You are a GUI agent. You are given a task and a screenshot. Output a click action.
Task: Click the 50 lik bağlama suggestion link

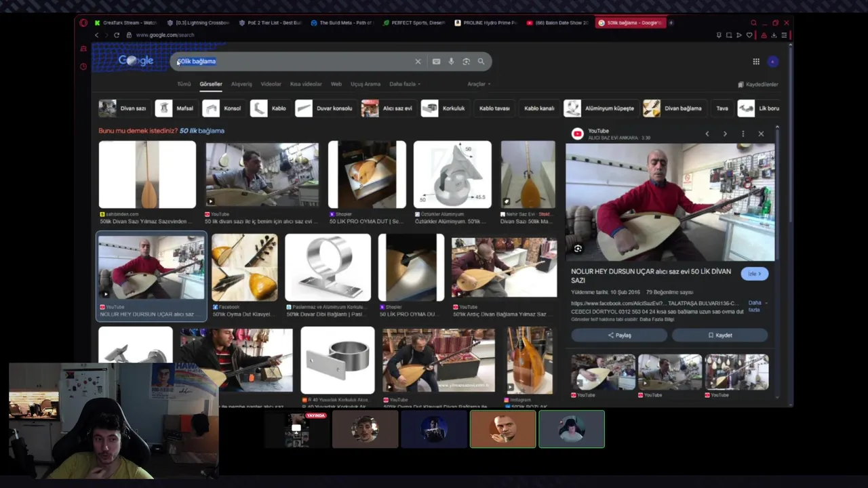coord(201,131)
